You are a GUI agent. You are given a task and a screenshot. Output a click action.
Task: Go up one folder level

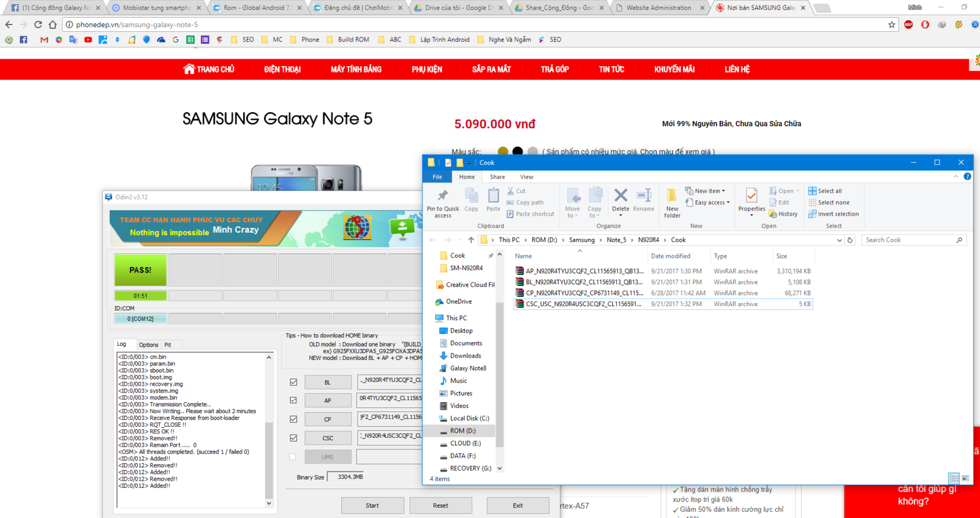click(x=471, y=240)
